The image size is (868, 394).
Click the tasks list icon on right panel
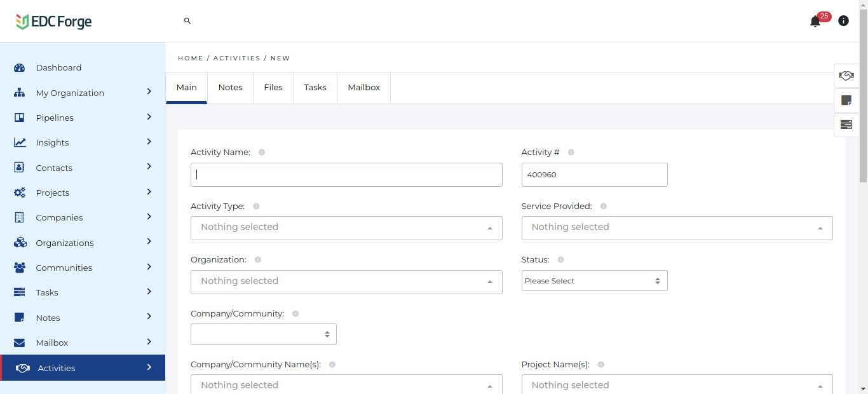pos(846,125)
